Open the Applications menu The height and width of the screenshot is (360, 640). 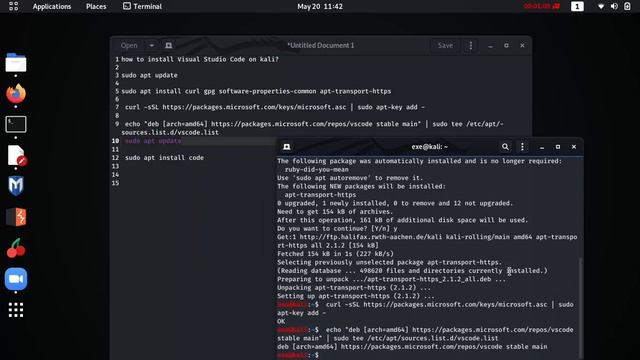[52, 7]
